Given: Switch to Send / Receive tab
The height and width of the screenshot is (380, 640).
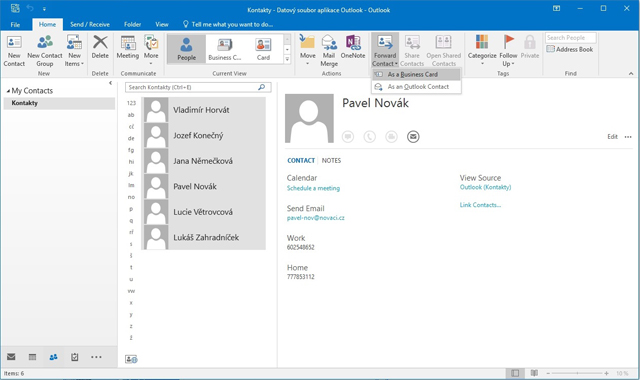Looking at the screenshot, I should click(90, 24).
